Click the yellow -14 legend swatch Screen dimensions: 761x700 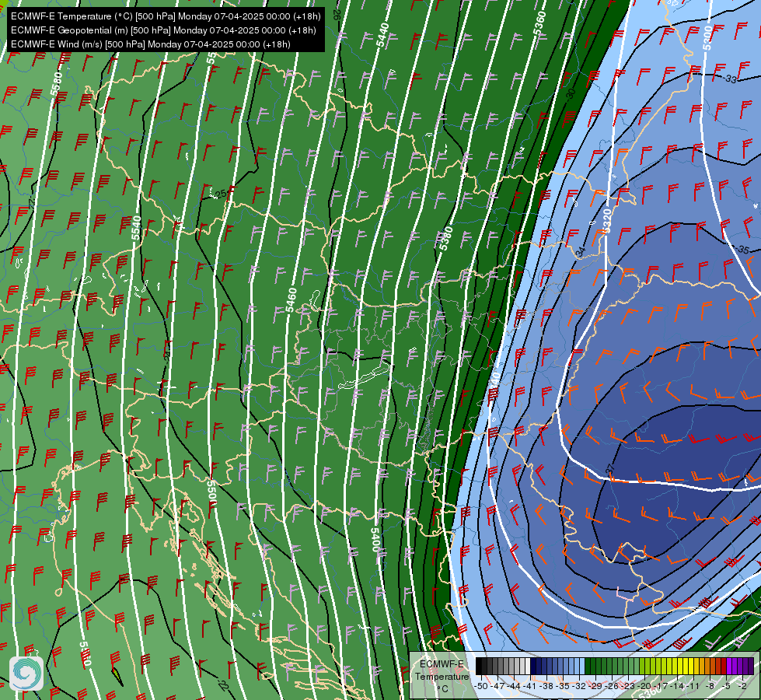click(x=680, y=666)
